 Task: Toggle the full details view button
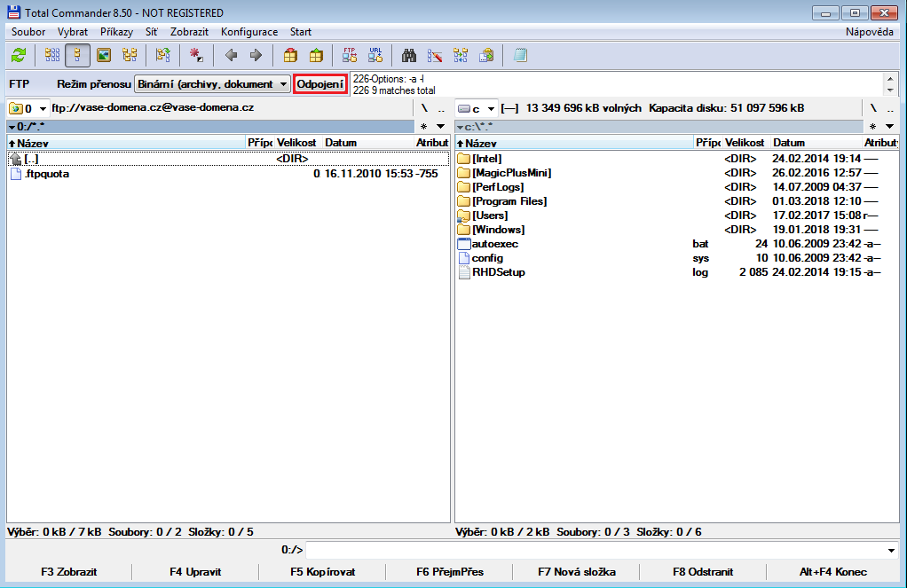77,56
